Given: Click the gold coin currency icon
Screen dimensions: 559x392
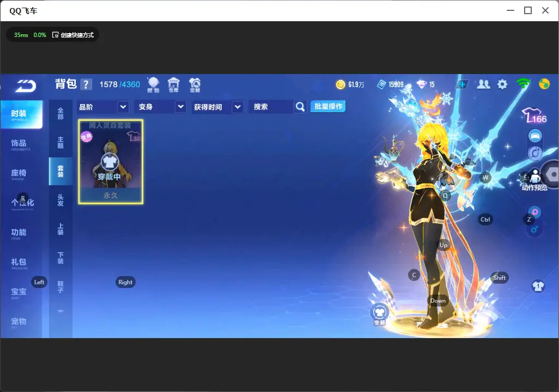Looking at the screenshot, I should [x=341, y=84].
